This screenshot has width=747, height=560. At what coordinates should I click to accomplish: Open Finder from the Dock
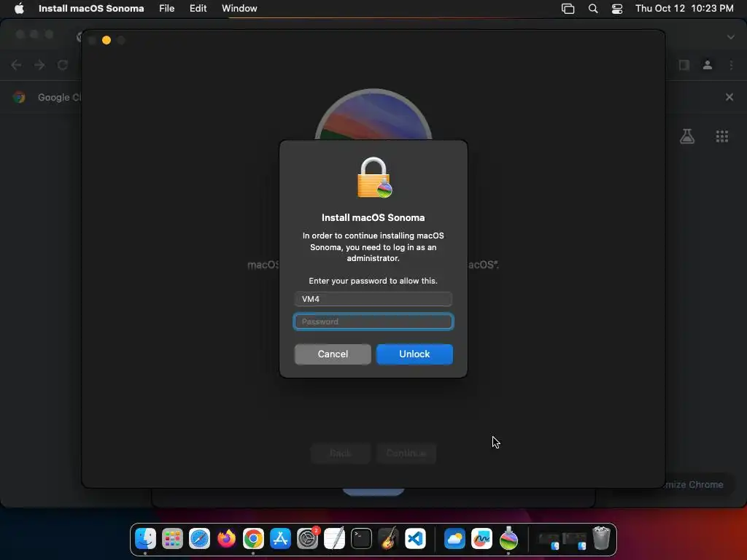pos(145,539)
